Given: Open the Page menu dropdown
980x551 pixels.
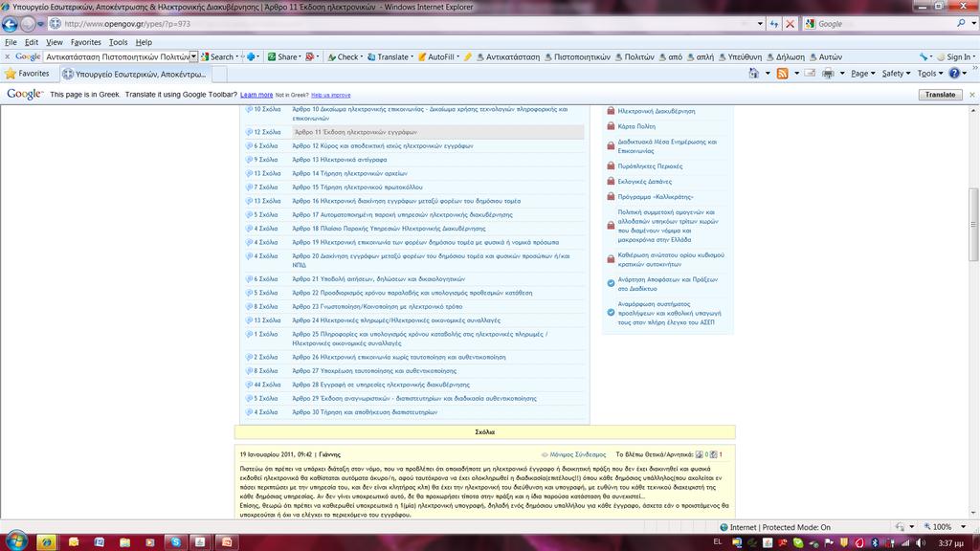Looking at the screenshot, I should [x=863, y=74].
